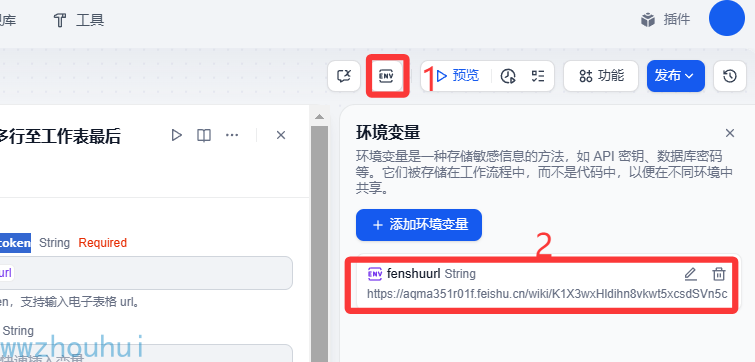Edit the fenshuurl environment variable
The height and width of the screenshot is (362, 755).
(690, 274)
